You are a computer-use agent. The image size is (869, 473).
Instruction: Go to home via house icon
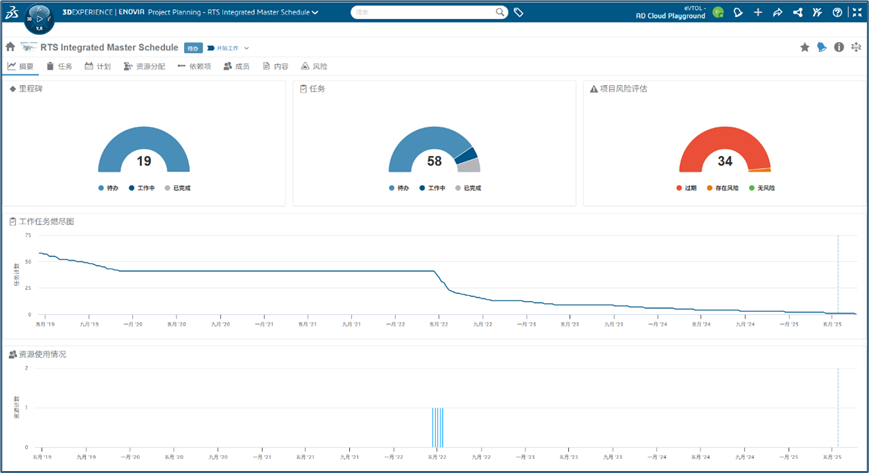coord(11,47)
